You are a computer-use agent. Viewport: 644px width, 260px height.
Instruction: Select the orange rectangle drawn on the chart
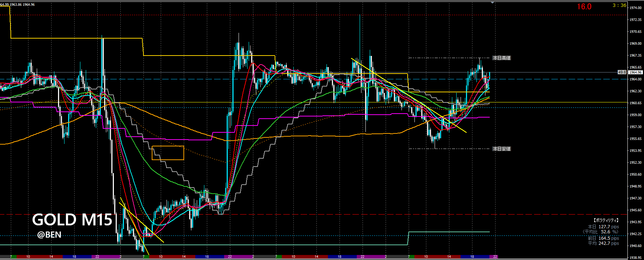168,146
